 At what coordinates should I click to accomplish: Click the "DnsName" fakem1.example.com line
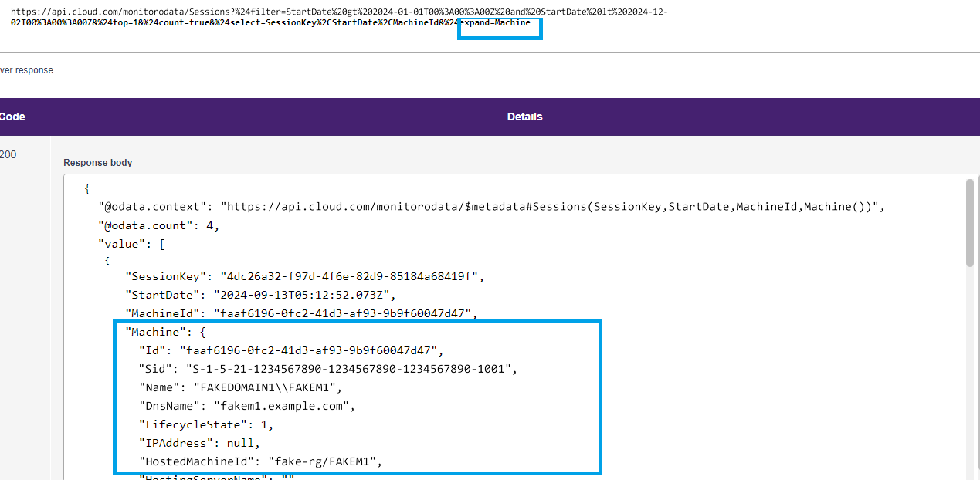pyautogui.click(x=248, y=406)
